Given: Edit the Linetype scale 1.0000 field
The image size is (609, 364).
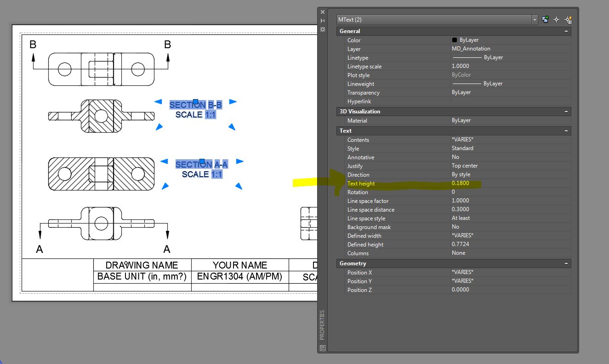Looking at the screenshot, I should pos(511,66).
